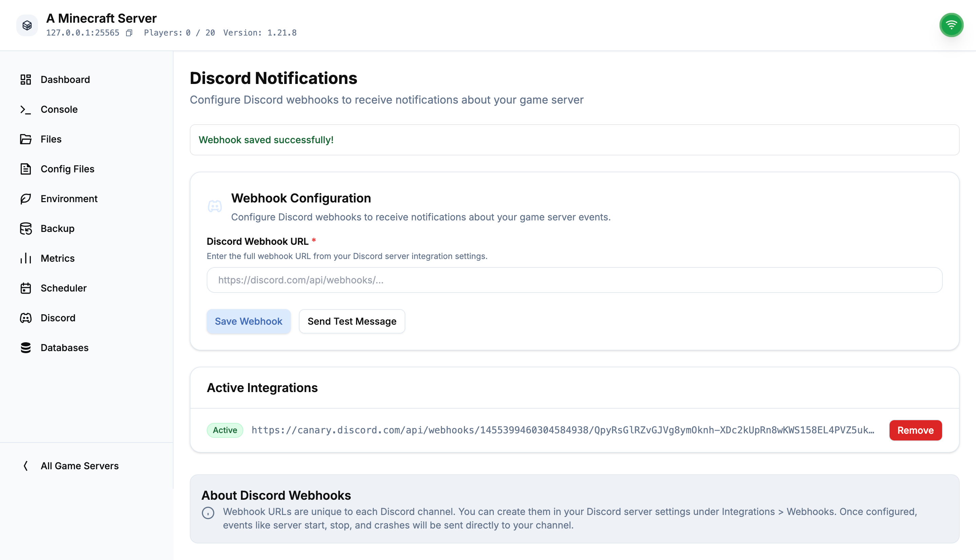Click the info icon in About Discord Webhooks

(x=208, y=513)
